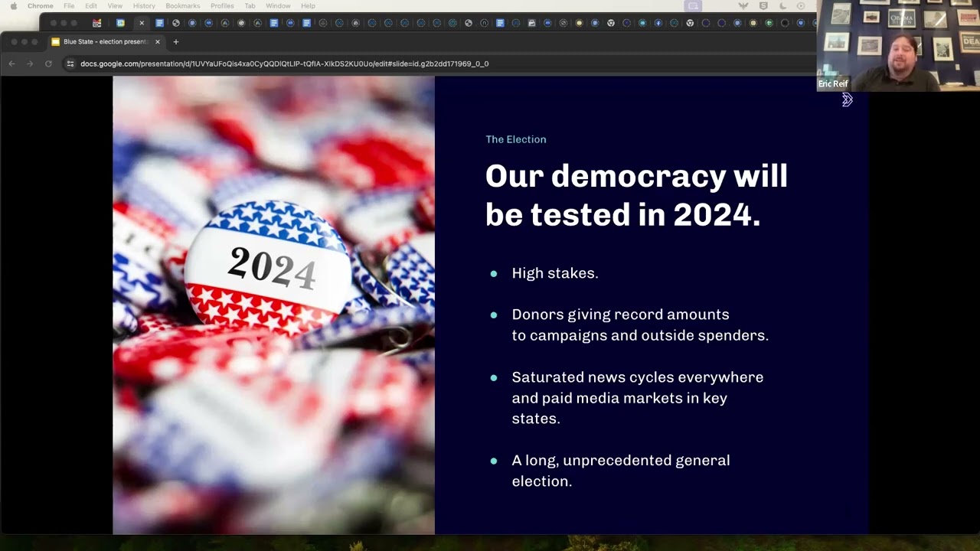This screenshot has height=551, width=980.
Task: View site information icon in address bar
Action: click(70, 64)
